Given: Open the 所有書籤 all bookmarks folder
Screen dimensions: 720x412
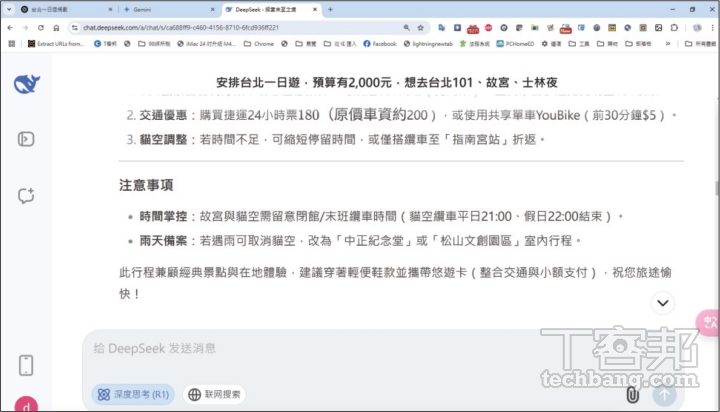Looking at the screenshot, I should (x=701, y=44).
